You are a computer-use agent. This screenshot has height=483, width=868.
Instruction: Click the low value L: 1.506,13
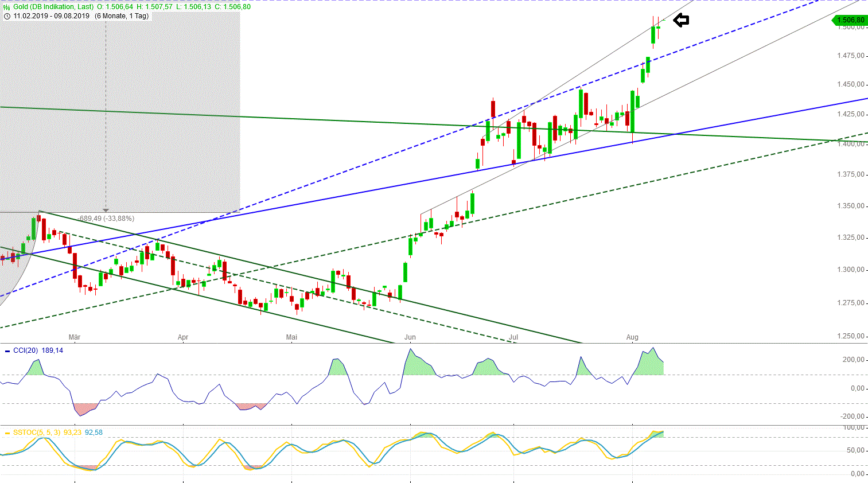click(x=193, y=7)
